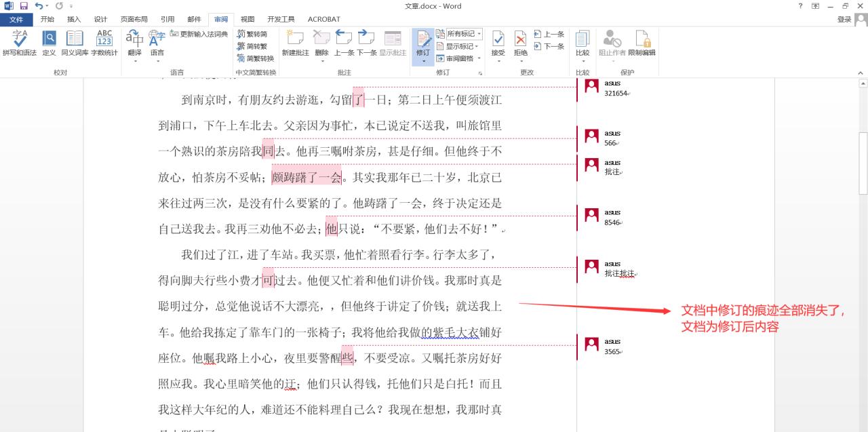Undo last action in quick access toolbar
This screenshot has height=432, width=868.
pyautogui.click(x=39, y=6)
